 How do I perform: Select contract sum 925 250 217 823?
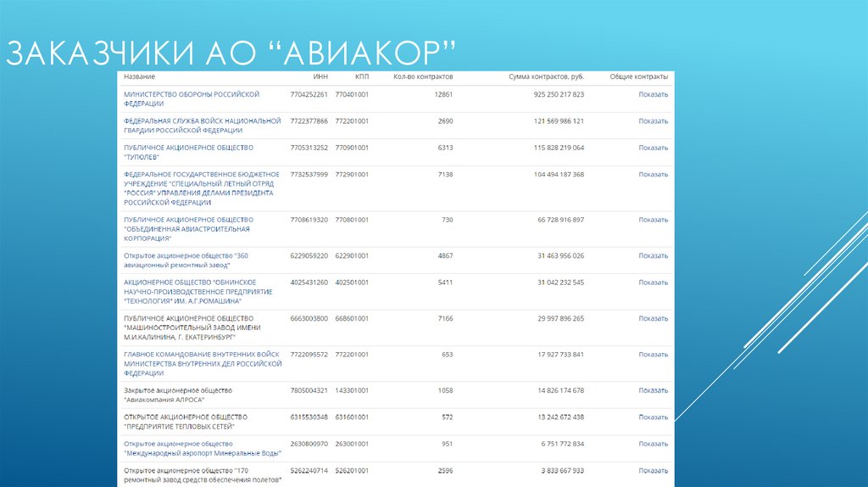coord(559,94)
